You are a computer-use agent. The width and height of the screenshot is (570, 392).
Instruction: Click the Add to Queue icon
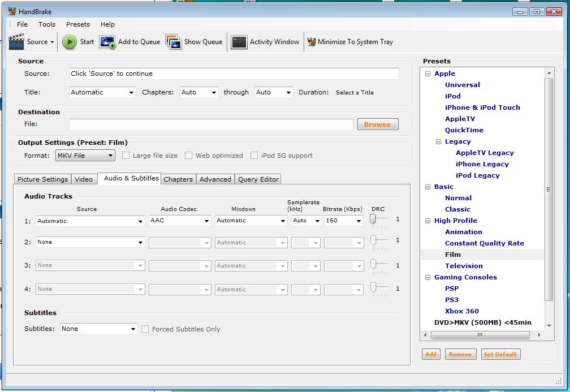point(107,42)
